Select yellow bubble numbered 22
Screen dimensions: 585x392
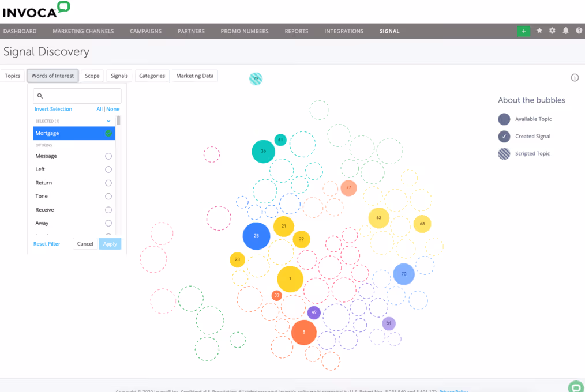pyautogui.click(x=302, y=239)
